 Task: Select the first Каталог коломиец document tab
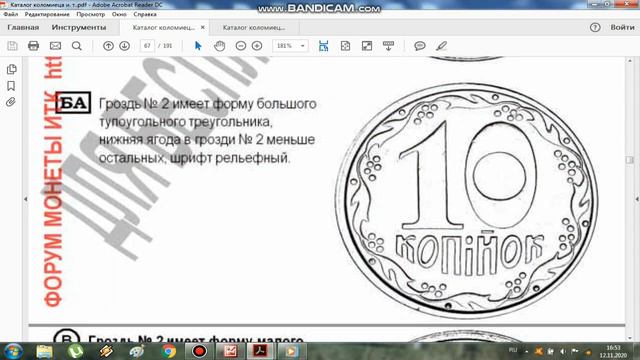[164, 28]
